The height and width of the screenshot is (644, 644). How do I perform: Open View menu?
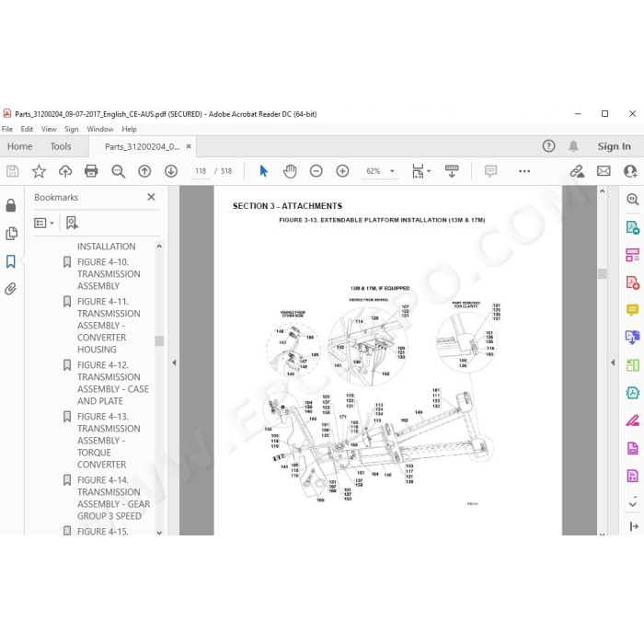(49, 129)
